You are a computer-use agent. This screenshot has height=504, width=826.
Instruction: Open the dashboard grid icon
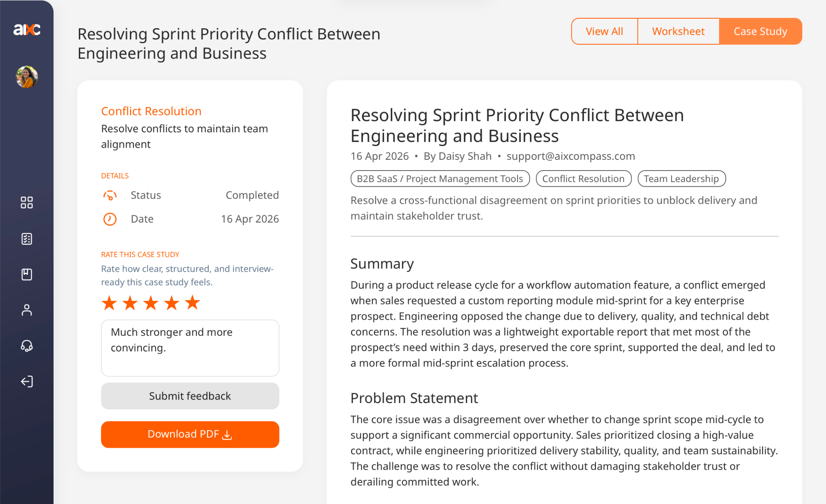[27, 203]
